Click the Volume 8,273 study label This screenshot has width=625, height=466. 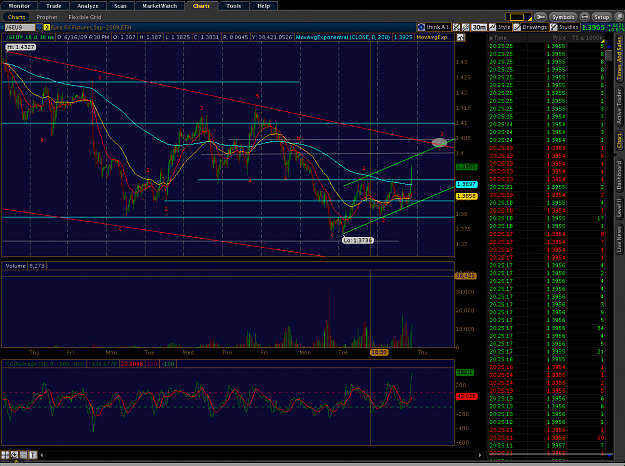tap(25, 266)
